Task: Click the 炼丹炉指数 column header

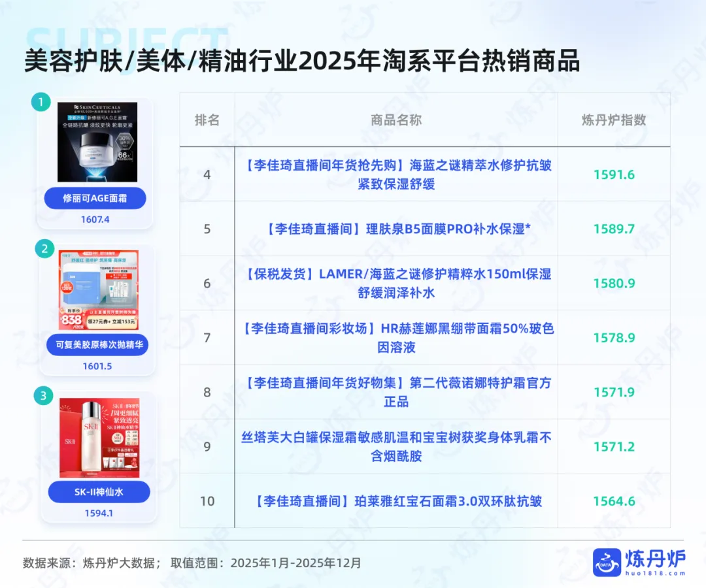Action: point(614,120)
